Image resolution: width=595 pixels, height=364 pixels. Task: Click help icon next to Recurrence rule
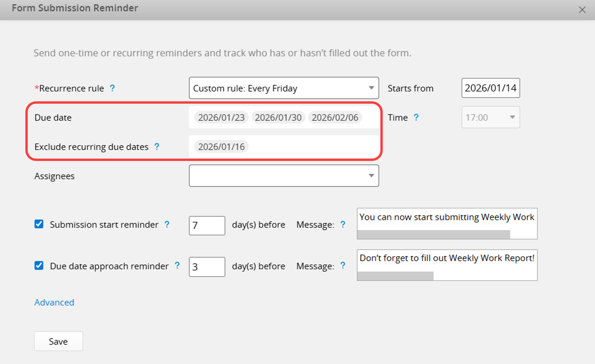112,88
